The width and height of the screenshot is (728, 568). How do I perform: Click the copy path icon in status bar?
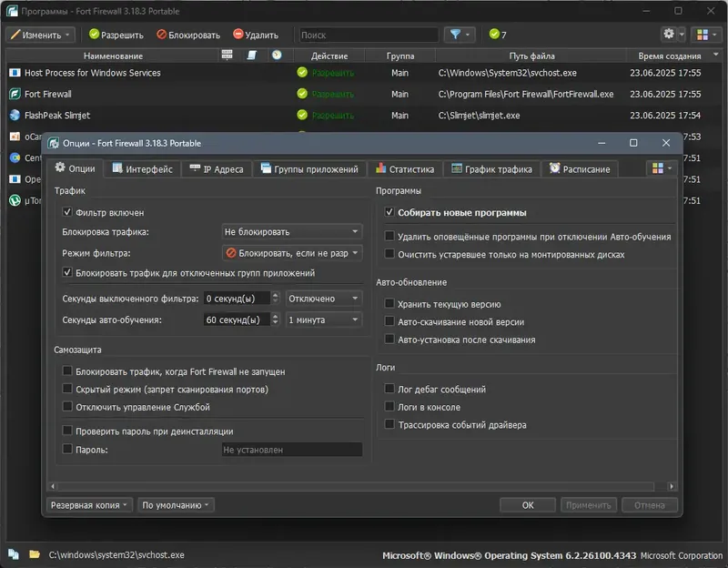coord(14,554)
